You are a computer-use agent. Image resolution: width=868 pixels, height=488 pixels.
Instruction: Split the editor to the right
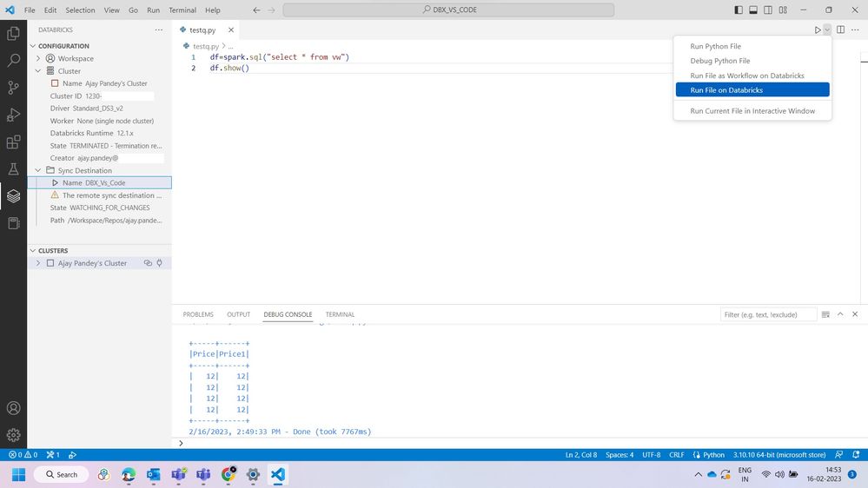(x=840, y=30)
